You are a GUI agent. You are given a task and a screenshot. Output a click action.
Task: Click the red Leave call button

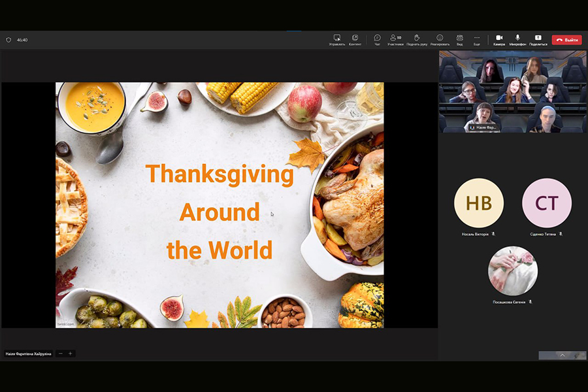click(x=566, y=40)
